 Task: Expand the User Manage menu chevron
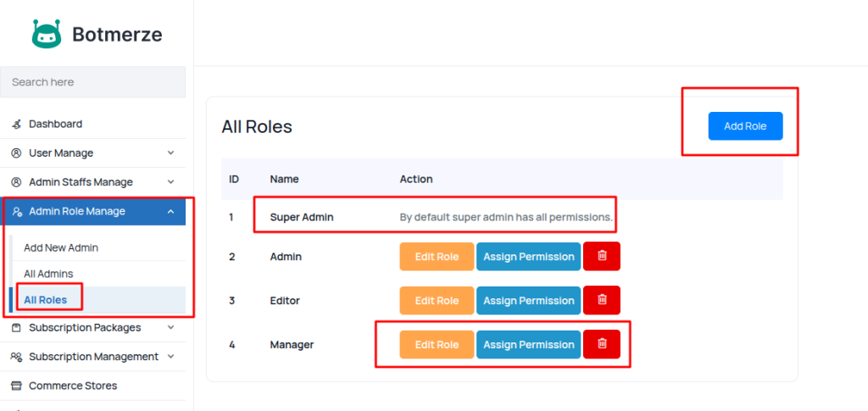click(170, 153)
